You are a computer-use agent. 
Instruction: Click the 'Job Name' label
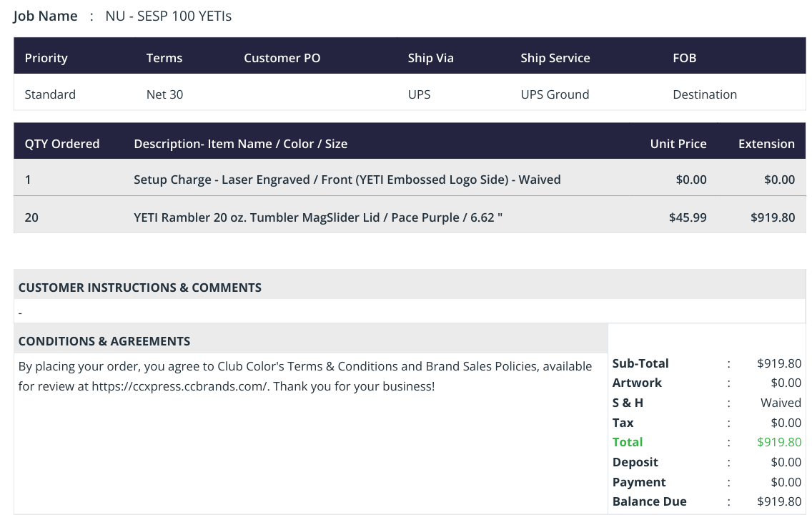[x=45, y=16]
